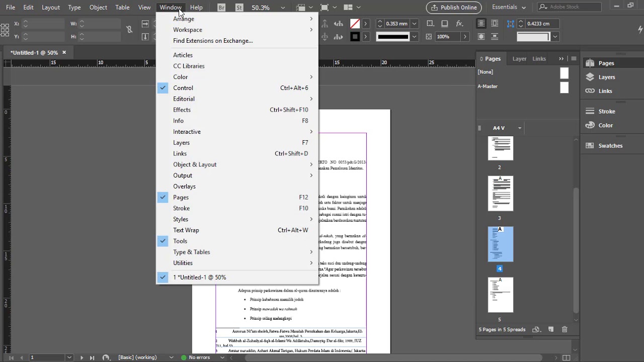Click the fx effects icon
The image size is (644, 362).
pos(459,24)
